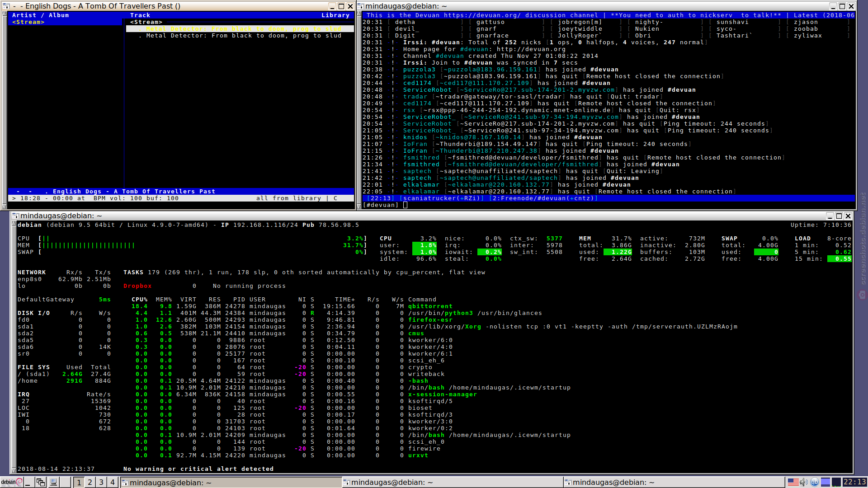Click the [#devuan] irssi input prompt
Screen dimensions: 868x488
381,205
